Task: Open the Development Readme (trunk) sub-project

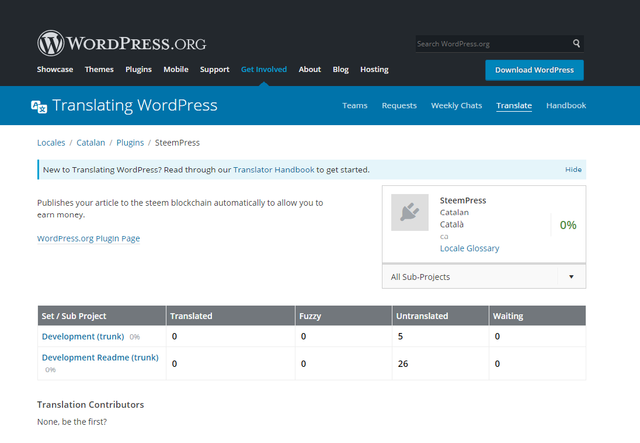Action: 100,357
